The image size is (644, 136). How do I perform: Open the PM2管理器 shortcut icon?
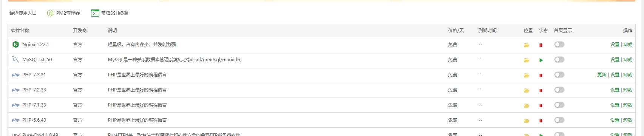click(50, 13)
